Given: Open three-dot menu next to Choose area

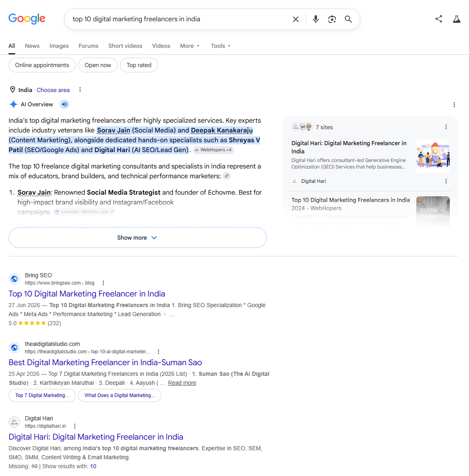Looking at the screenshot, I should 80,90.
